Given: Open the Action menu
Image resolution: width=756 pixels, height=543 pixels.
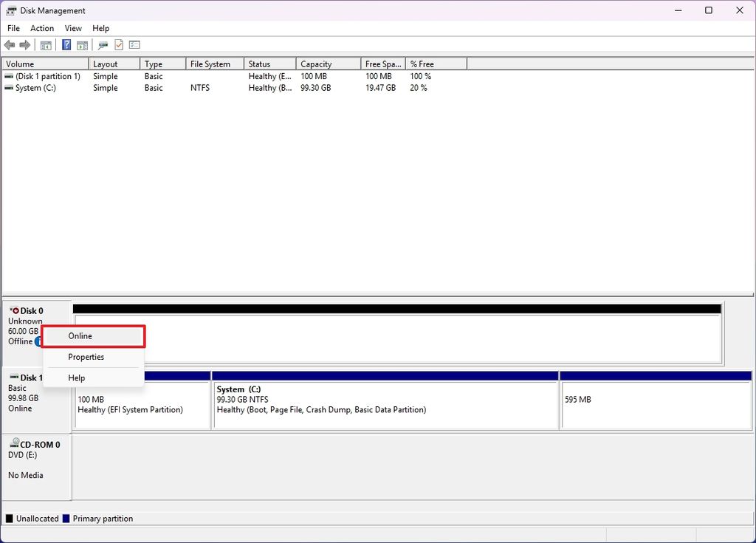Looking at the screenshot, I should pos(41,28).
